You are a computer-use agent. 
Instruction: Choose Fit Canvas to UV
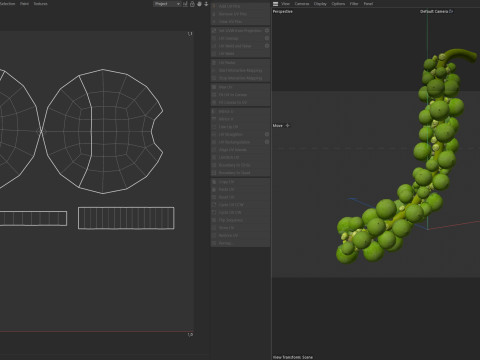pos(240,102)
